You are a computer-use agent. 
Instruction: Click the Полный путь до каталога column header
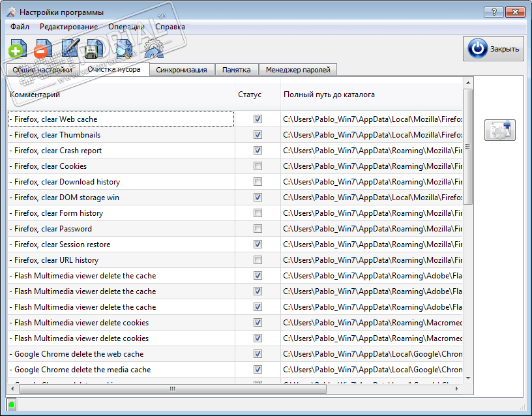point(372,95)
